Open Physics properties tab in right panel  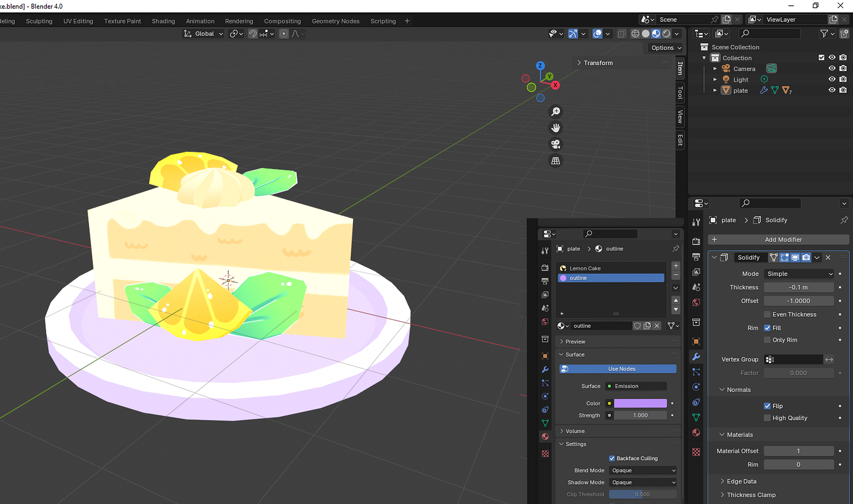click(696, 387)
